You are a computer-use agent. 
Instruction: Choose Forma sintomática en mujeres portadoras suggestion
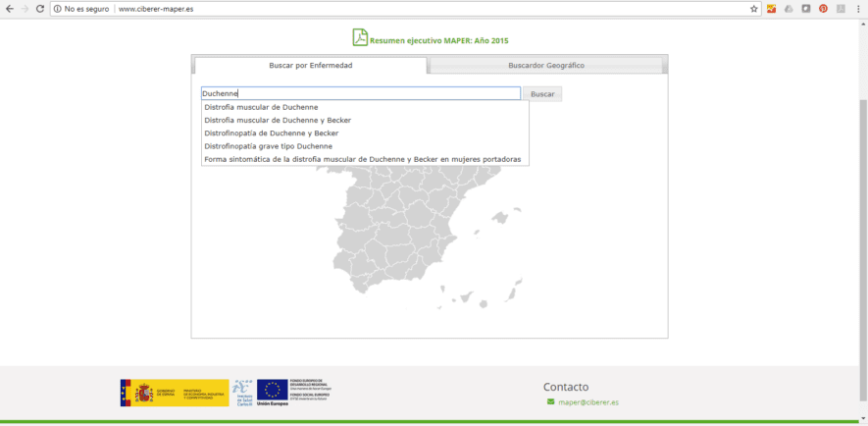[x=362, y=158]
